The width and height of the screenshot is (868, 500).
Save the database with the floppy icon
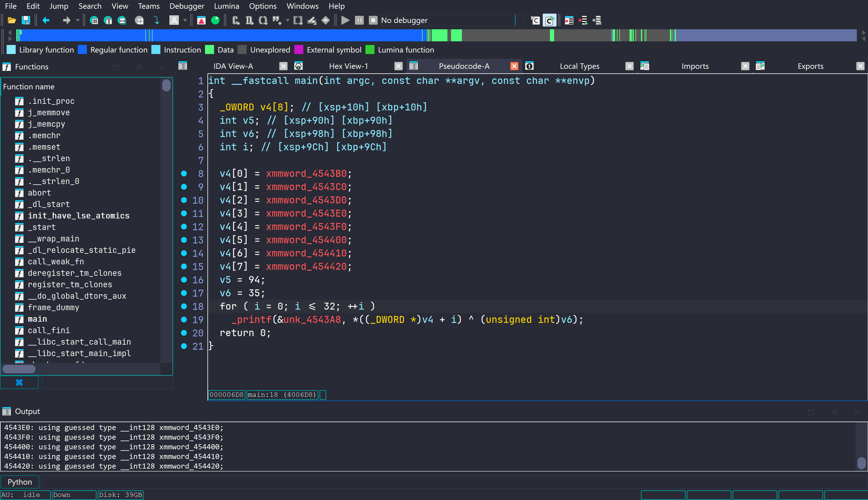coord(26,21)
